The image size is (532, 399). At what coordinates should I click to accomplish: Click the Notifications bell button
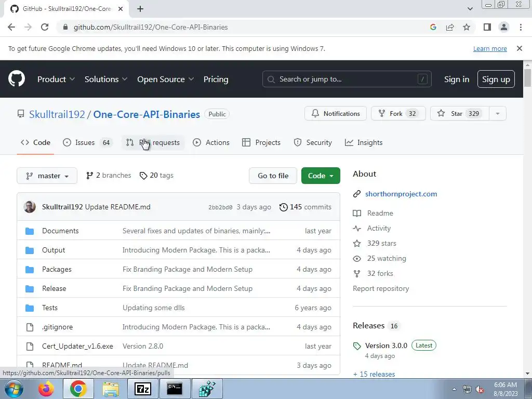[x=335, y=113]
